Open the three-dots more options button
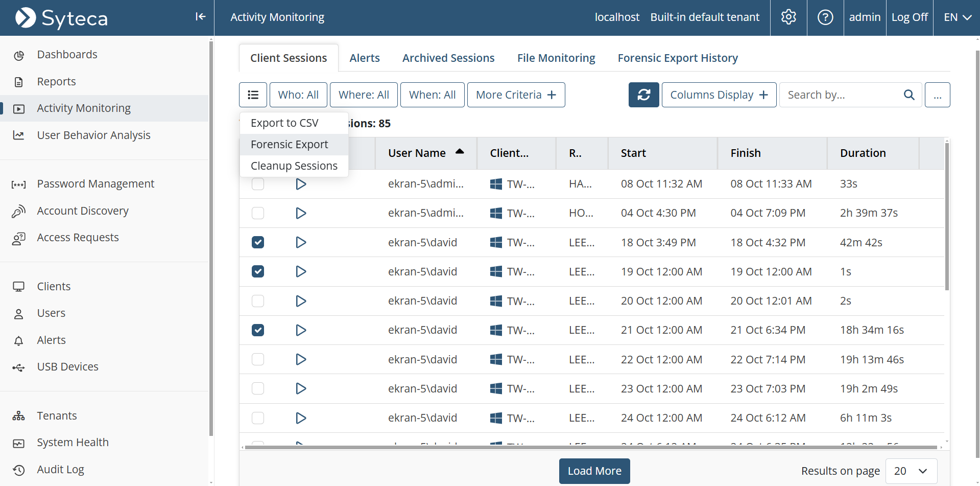 point(937,95)
